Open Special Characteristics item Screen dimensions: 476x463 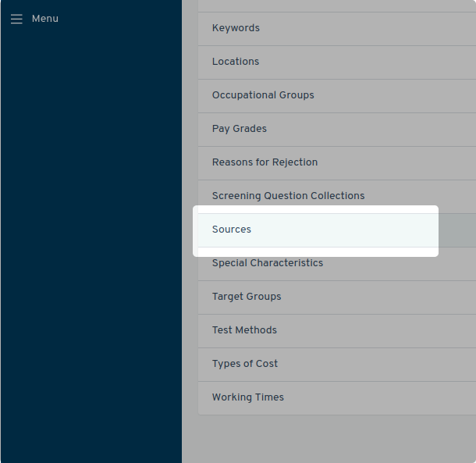click(x=267, y=263)
